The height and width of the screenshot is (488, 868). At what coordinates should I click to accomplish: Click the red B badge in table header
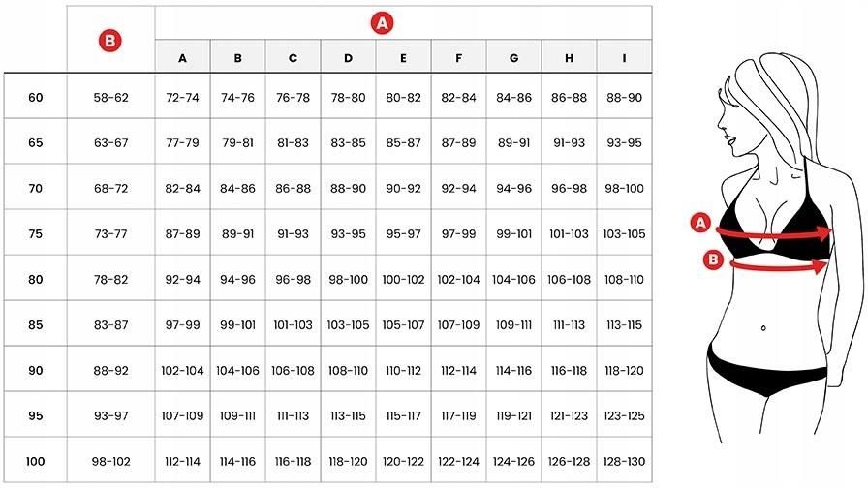pos(109,41)
